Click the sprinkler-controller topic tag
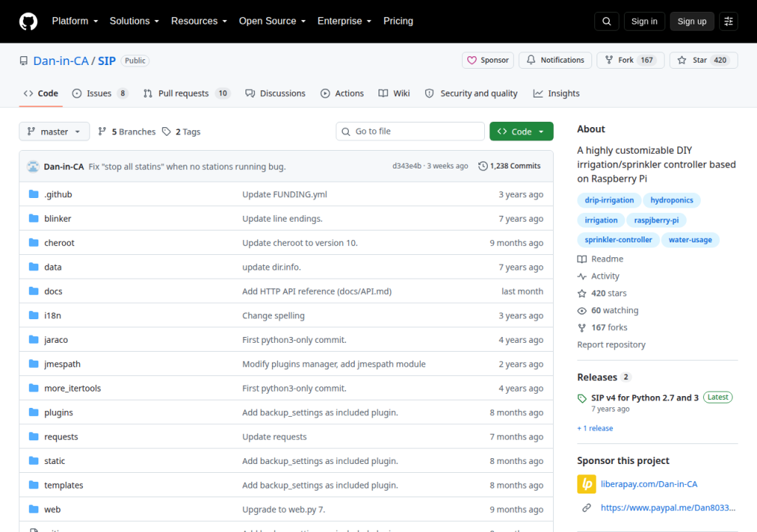The width and height of the screenshot is (757, 532). [618, 240]
